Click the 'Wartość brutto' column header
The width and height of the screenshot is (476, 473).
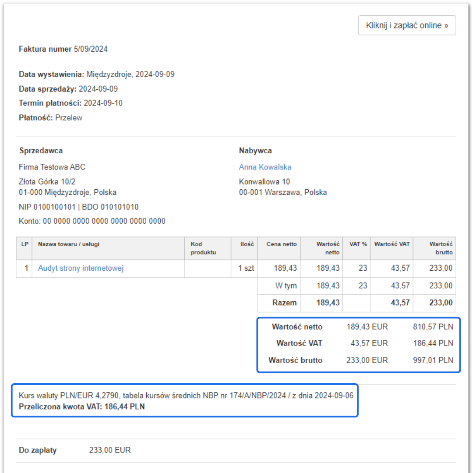441,248
